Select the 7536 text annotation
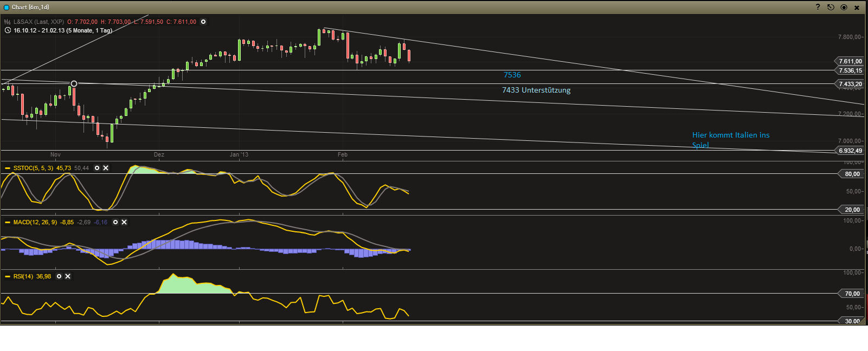 [x=512, y=75]
